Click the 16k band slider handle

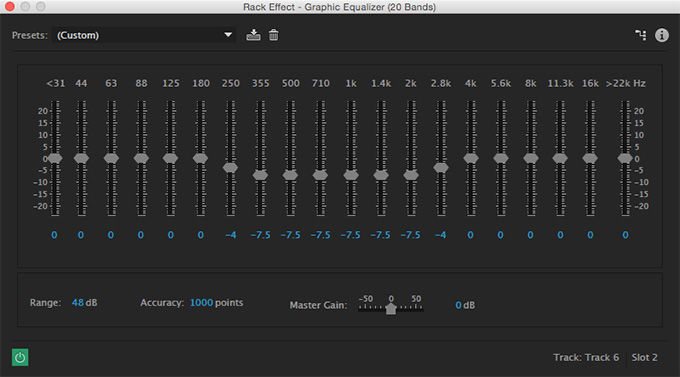(590, 158)
